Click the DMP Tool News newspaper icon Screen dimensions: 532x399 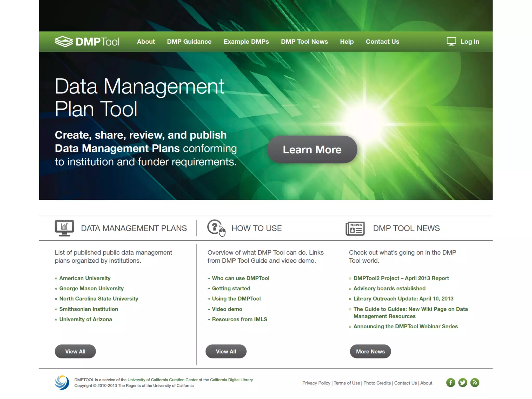click(355, 228)
